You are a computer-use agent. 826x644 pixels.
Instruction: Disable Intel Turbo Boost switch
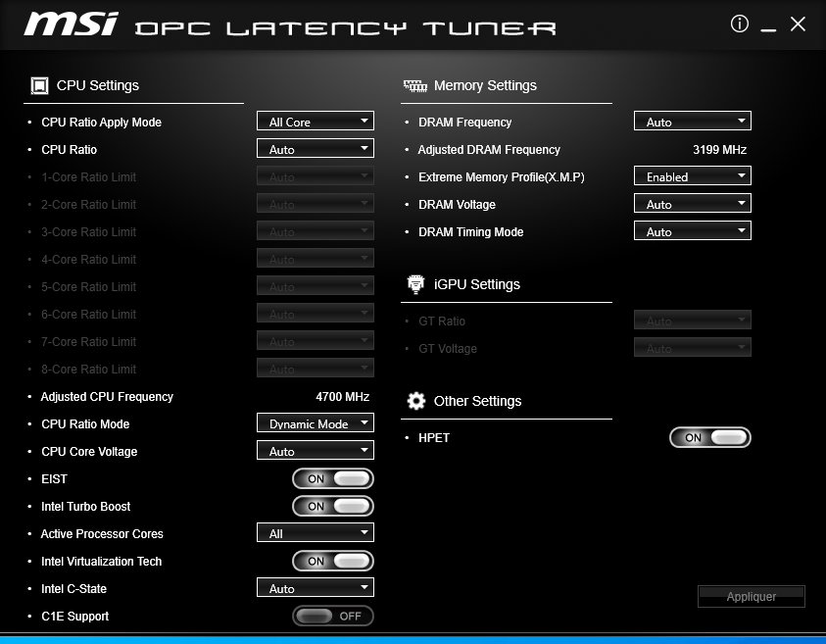pos(333,507)
